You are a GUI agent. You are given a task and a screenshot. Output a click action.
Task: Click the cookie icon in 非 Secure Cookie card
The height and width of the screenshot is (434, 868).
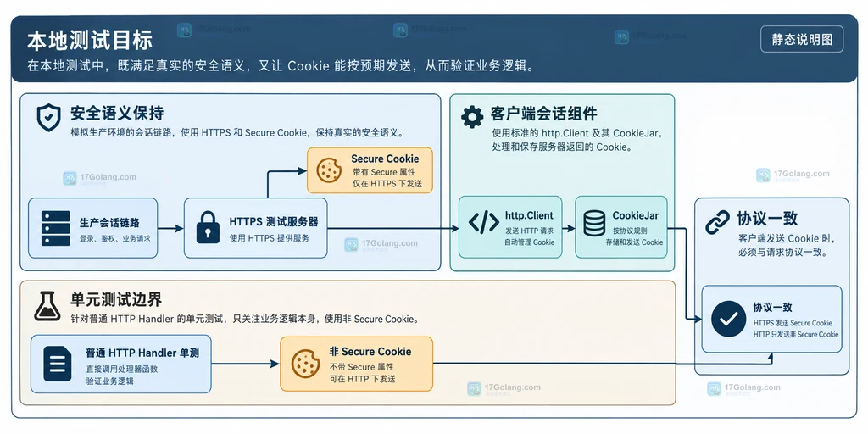(305, 364)
